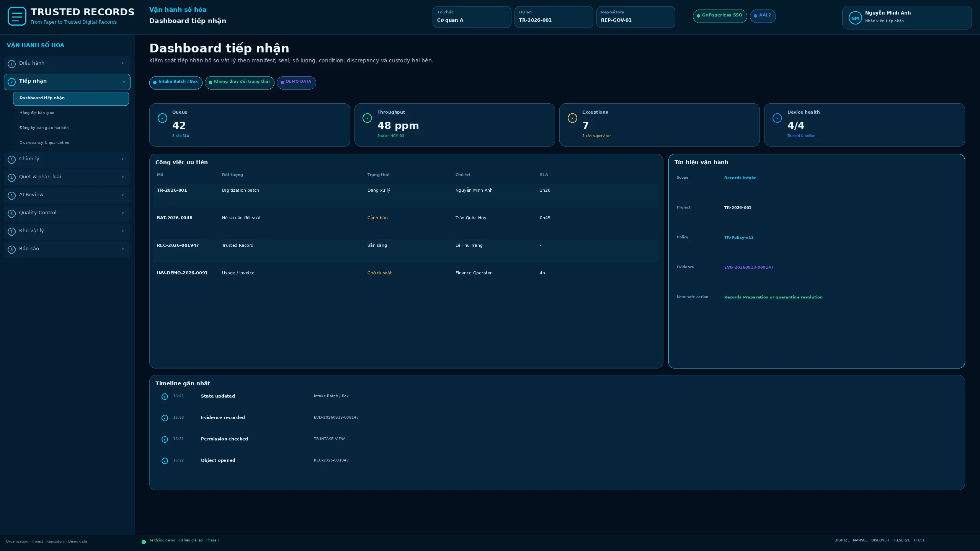Open the Repository REP-GOV-01 selector
Screen dimensions: 980x551
point(635,17)
